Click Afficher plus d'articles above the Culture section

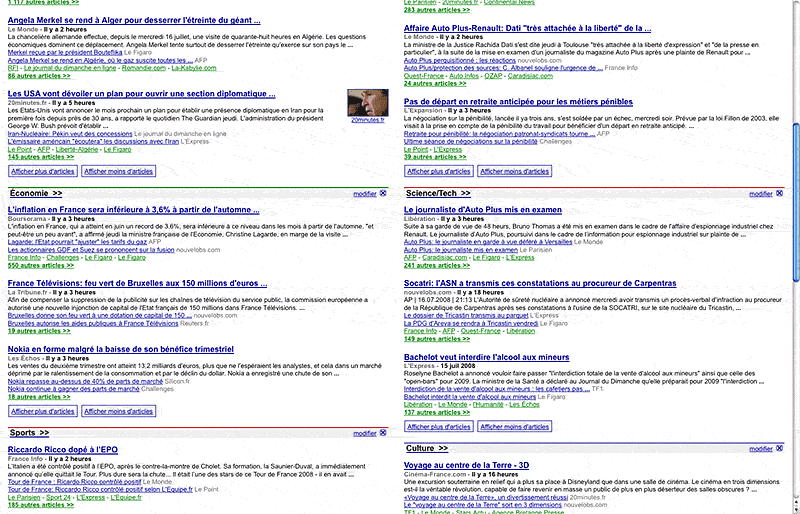click(x=441, y=426)
